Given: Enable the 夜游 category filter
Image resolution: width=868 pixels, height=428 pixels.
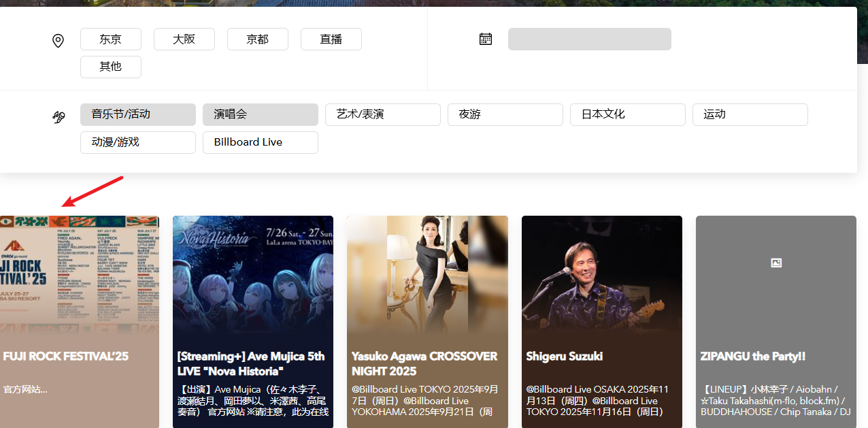Looking at the screenshot, I should pyautogui.click(x=505, y=114).
